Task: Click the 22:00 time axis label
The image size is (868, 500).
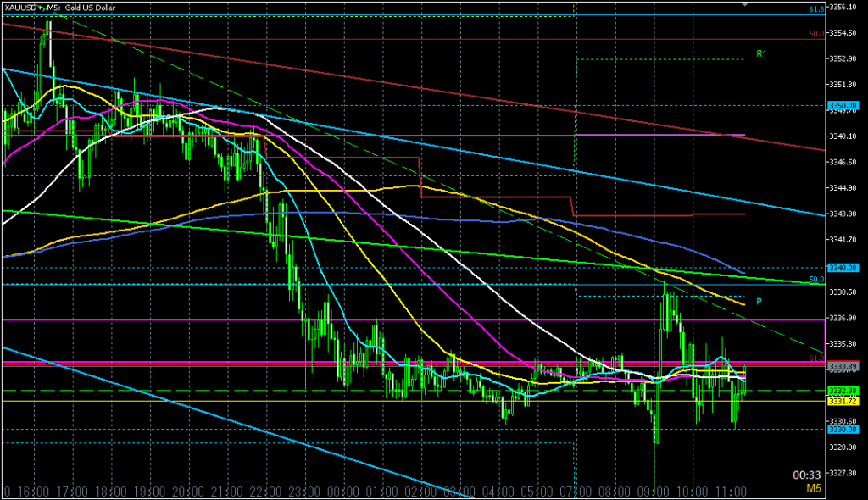Action: click(265, 492)
